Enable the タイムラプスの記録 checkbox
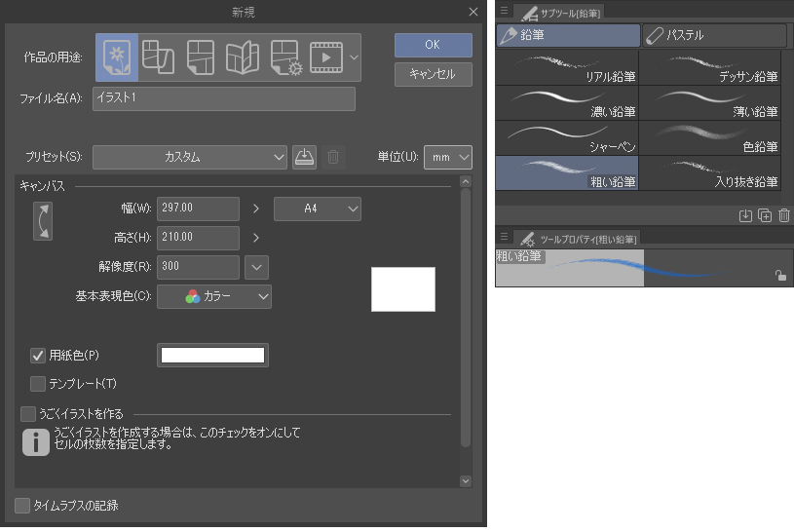 tap(22, 505)
